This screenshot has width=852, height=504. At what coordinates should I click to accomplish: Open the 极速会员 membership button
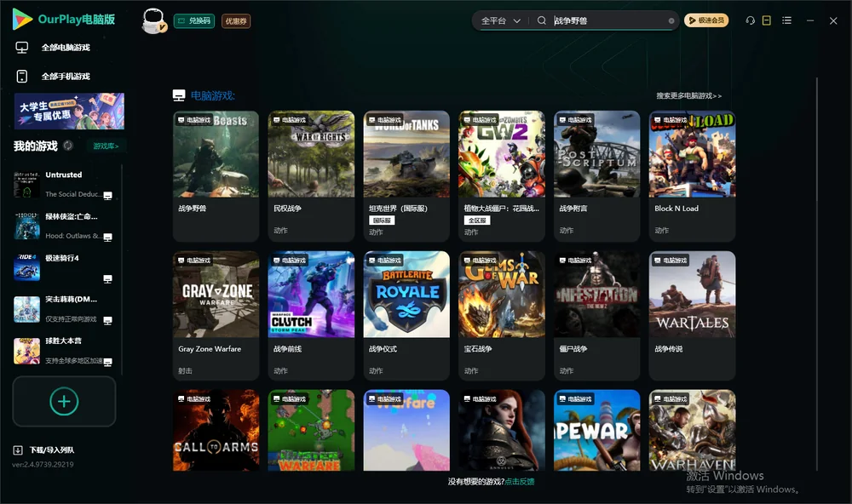click(706, 20)
